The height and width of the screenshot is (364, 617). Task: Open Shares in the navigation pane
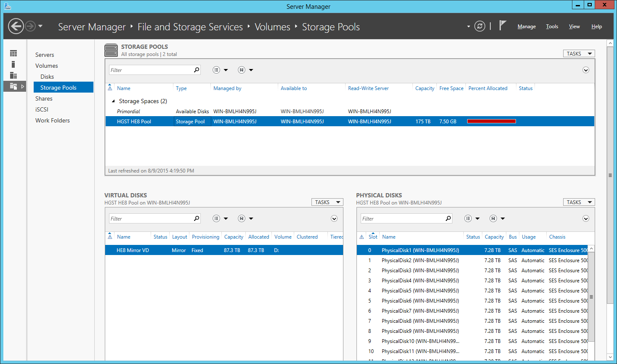[x=44, y=98]
